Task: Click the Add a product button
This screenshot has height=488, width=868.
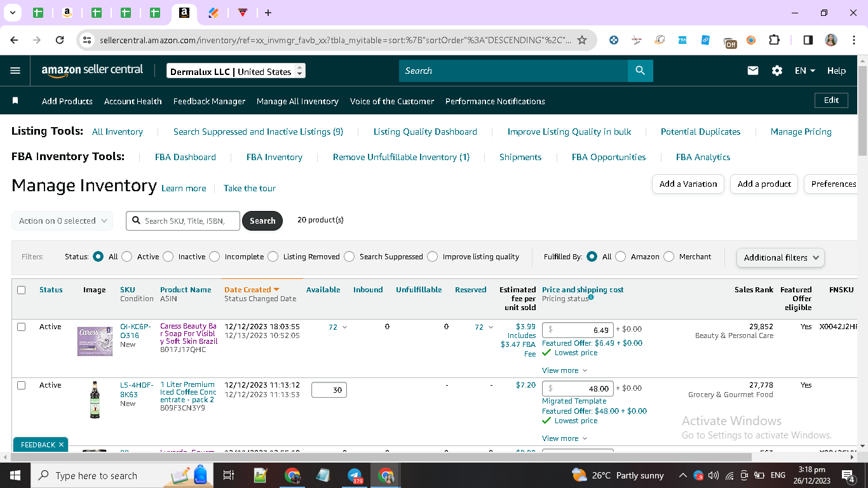Action: tap(764, 184)
